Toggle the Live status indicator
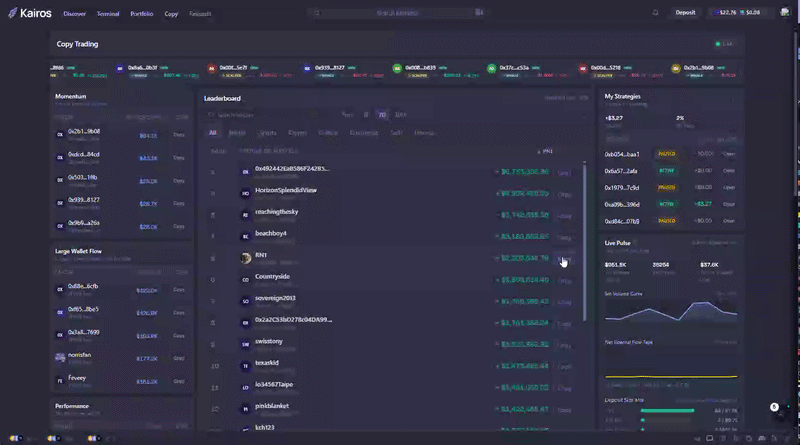This screenshot has width=800, height=445. (x=724, y=44)
